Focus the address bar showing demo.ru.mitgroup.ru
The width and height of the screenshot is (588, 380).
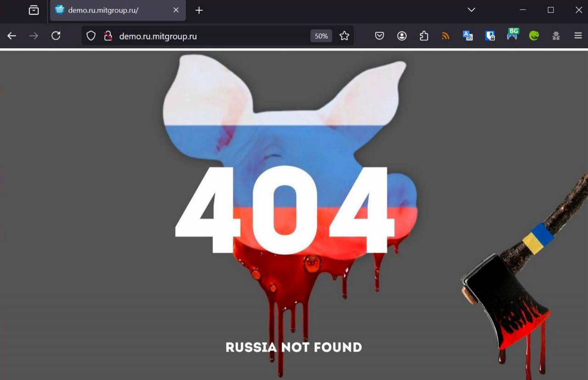coord(207,36)
